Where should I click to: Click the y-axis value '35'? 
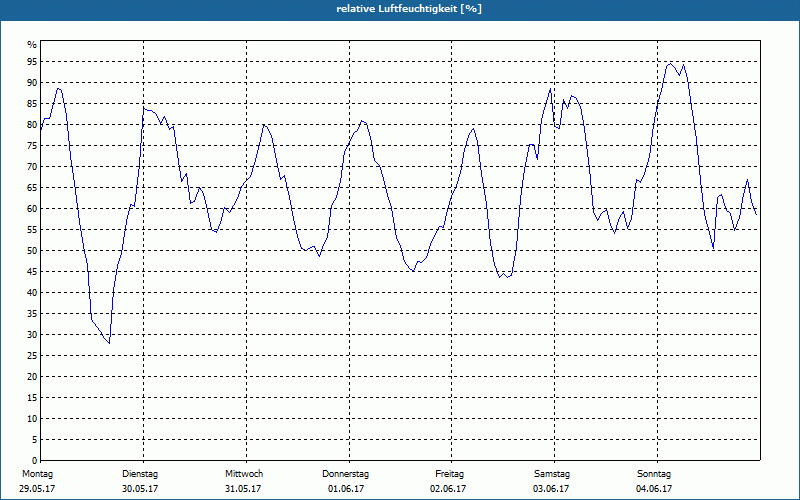[x=32, y=314]
